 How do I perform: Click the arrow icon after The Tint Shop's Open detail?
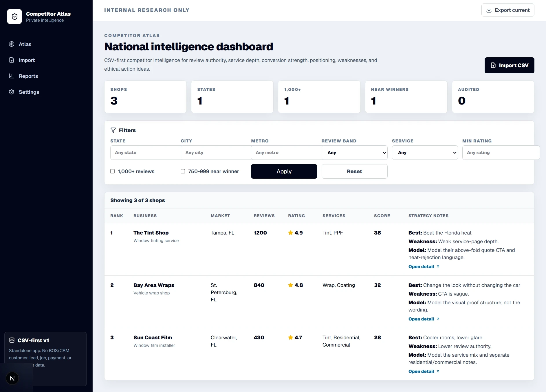(x=438, y=267)
